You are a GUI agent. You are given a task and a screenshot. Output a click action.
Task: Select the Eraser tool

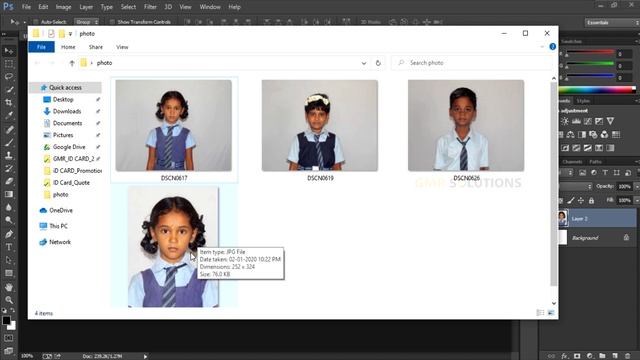click(x=9, y=181)
